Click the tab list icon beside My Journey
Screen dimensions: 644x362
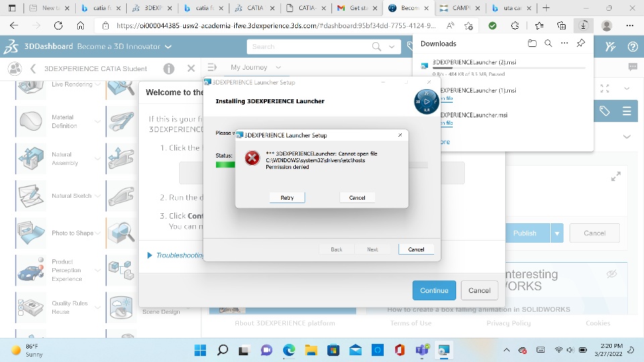coord(212,67)
